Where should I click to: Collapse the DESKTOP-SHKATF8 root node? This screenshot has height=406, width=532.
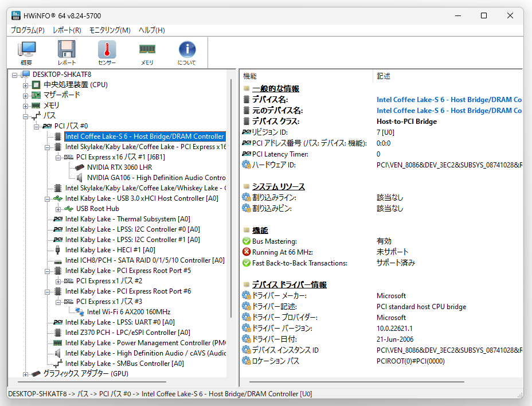(x=14, y=75)
